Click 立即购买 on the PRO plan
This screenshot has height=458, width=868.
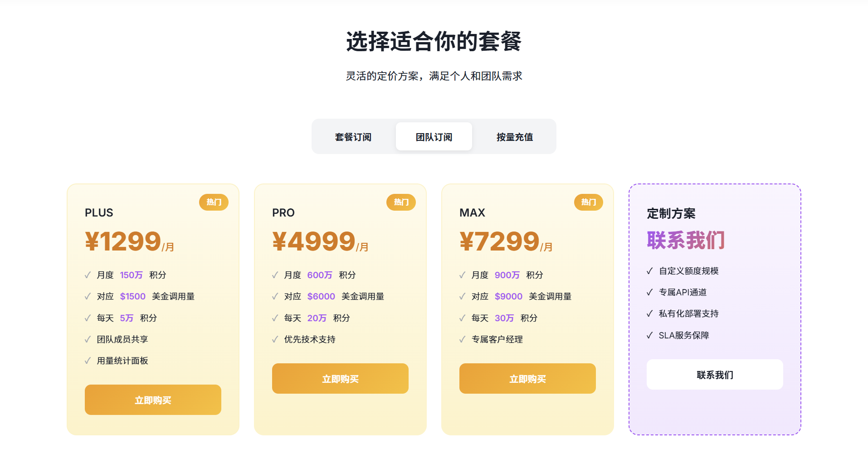(x=340, y=378)
